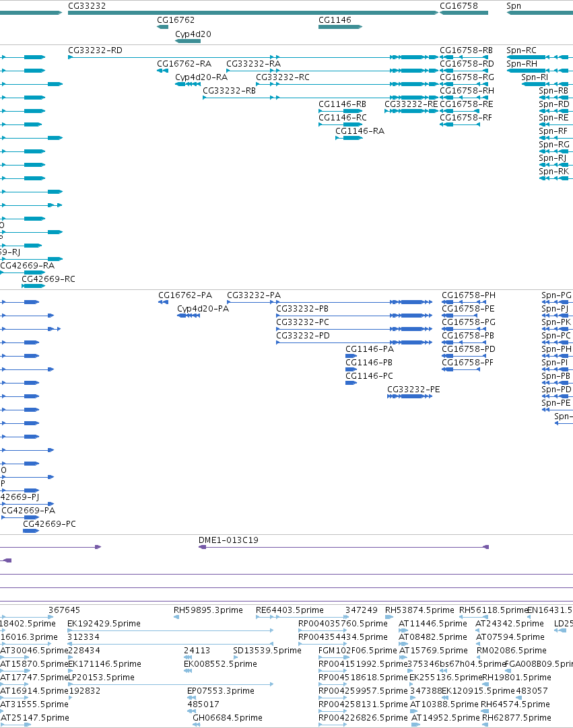
Task: Open protein CG16762-PA
Action: (x=185, y=295)
